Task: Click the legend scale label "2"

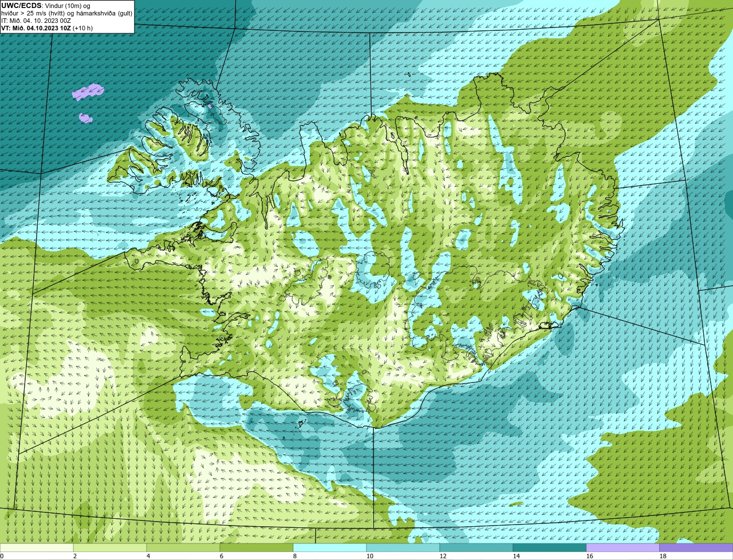Action: (x=75, y=556)
